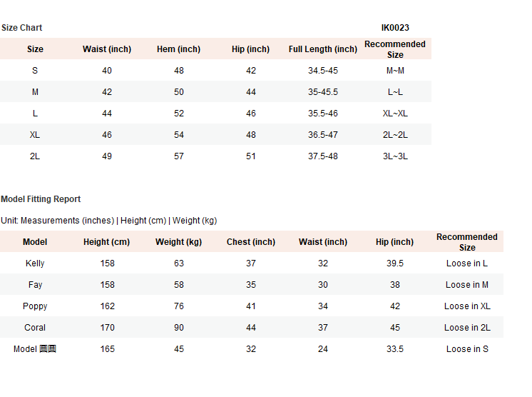
Task: Click the Unit: Measurements note line
Action: 108,221
